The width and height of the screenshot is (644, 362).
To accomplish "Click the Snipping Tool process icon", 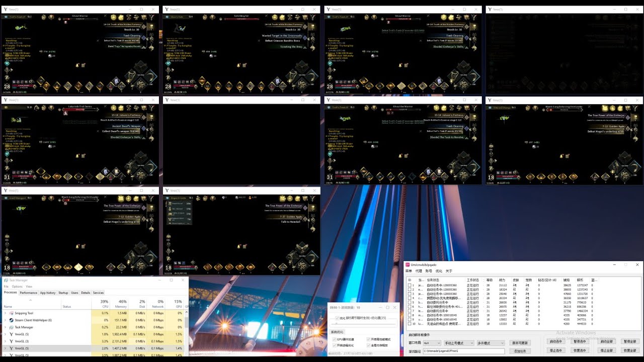I will pyautogui.click(x=11, y=313).
